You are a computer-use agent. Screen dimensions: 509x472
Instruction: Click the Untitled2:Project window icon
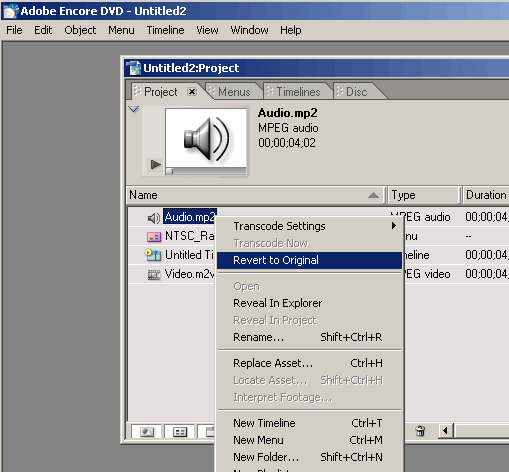(134, 68)
